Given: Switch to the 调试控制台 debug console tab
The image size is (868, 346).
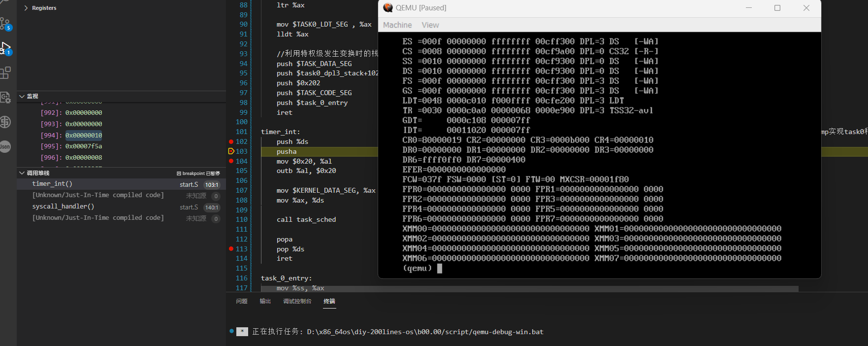Looking at the screenshot, I should [297, 301].
